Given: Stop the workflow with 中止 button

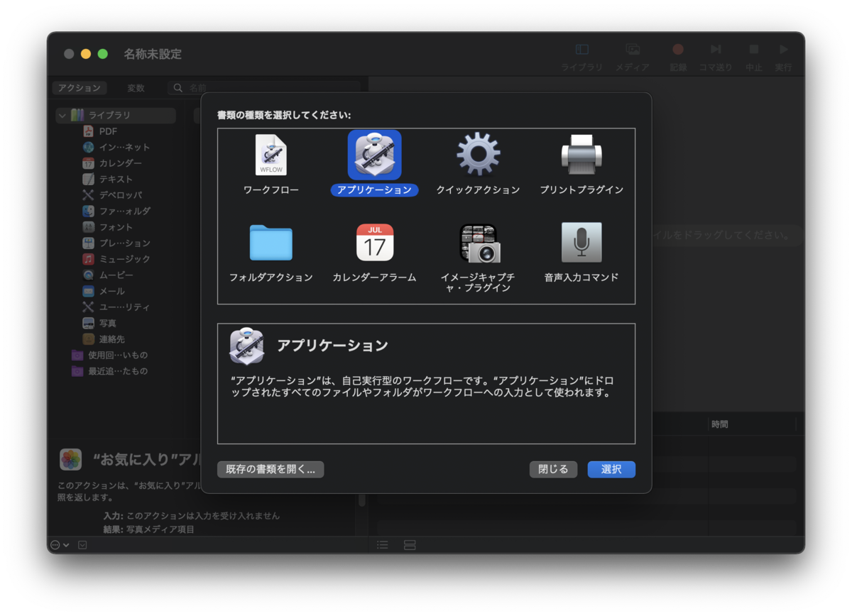Looking at the screenshot, I should (x=754, y=50).
